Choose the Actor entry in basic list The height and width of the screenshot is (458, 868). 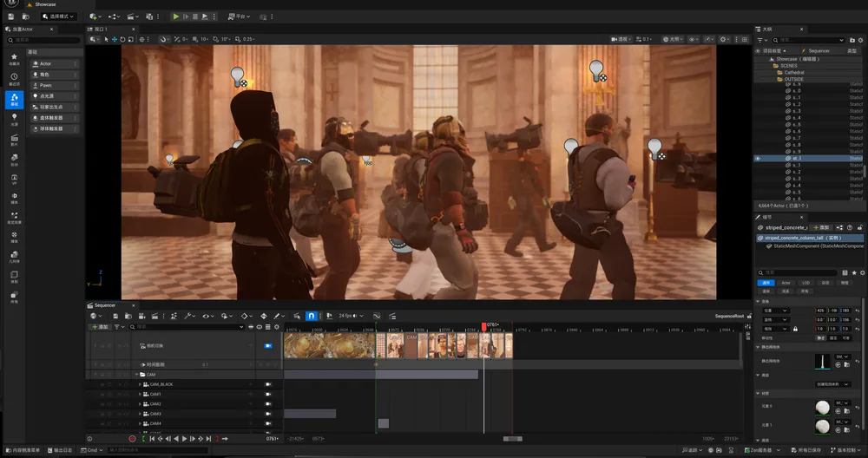(54, 63)
